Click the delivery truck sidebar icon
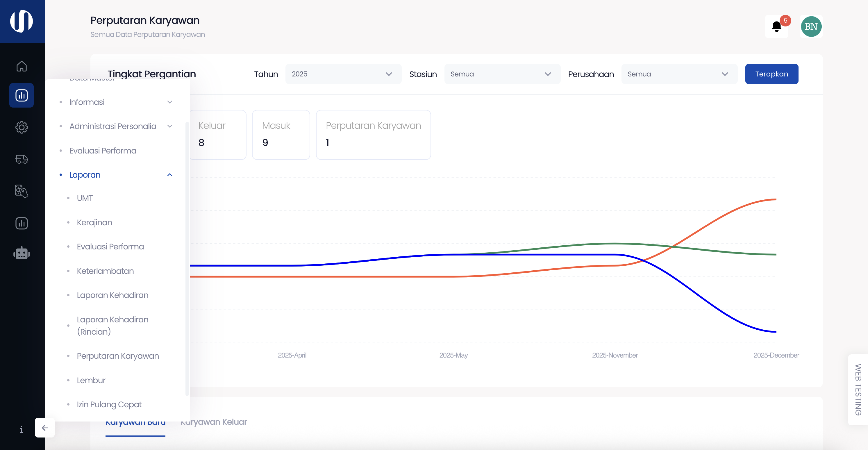This screenshot has width=868, height=450. point(22,159)
